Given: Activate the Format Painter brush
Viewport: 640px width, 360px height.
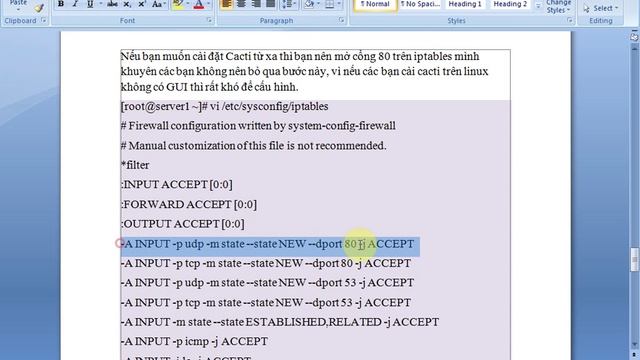Looking at the screenshot, I should (39, 7).
